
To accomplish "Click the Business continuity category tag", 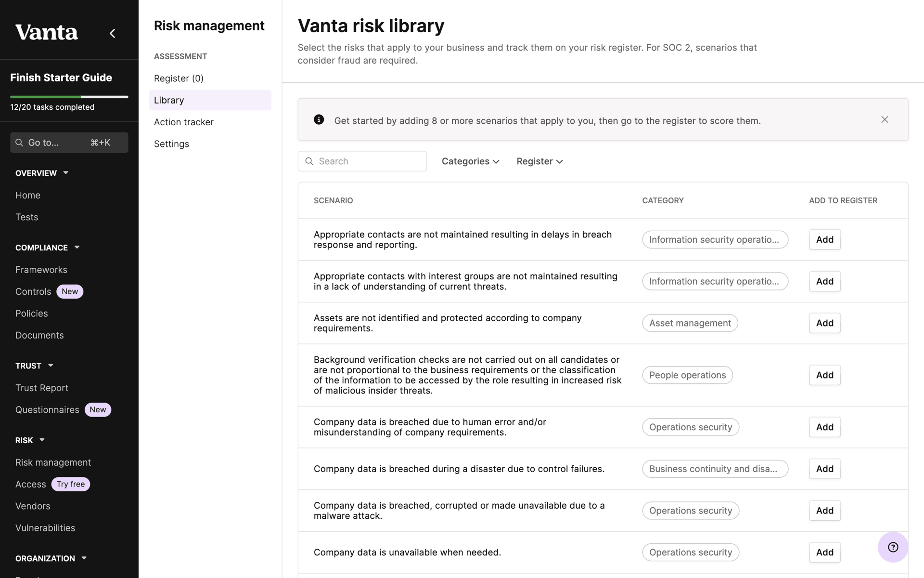I will coord(715,469).
